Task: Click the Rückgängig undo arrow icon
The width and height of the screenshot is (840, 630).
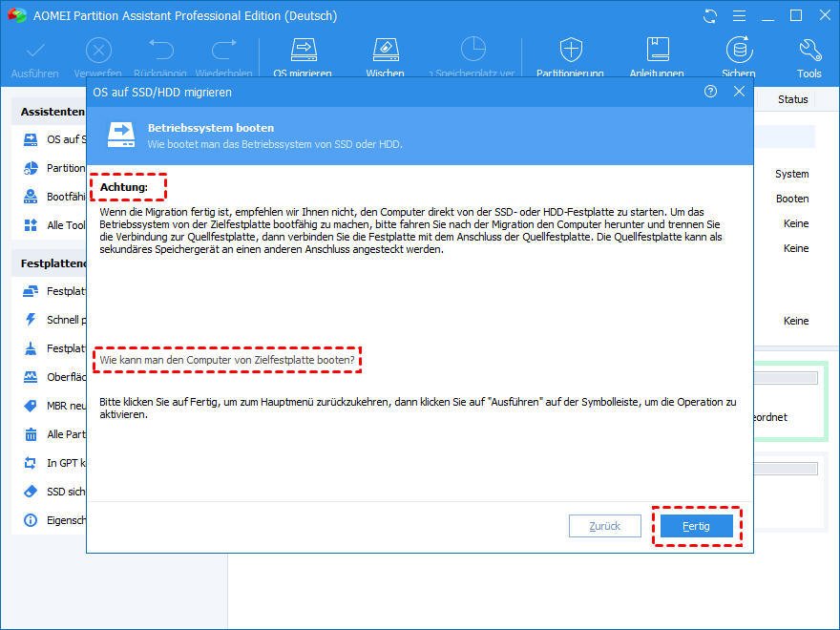Action: (160, 50)
